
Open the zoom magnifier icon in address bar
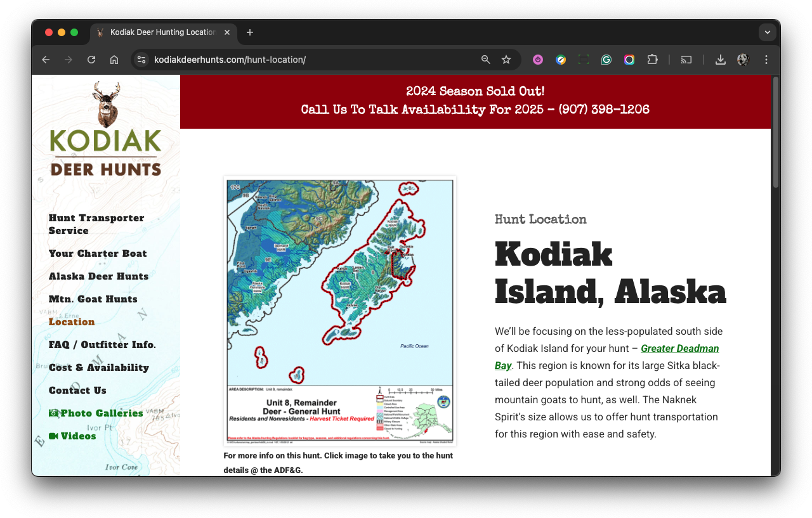click(486, 60)
